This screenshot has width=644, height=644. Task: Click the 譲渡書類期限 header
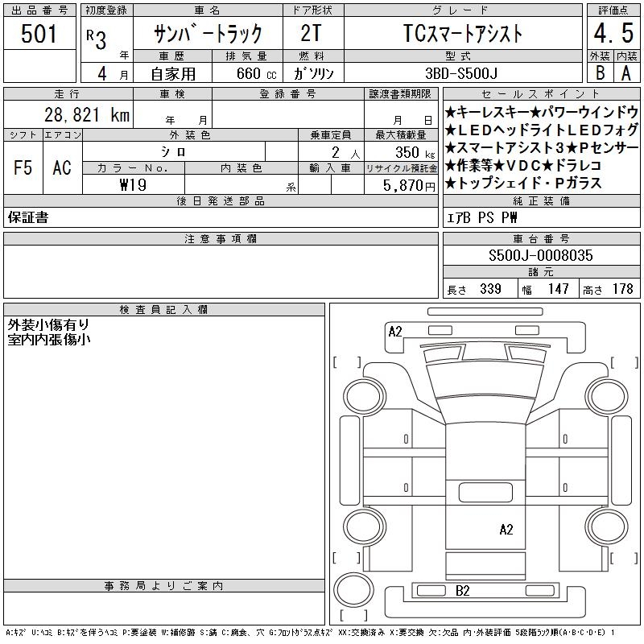pos(400,94)
